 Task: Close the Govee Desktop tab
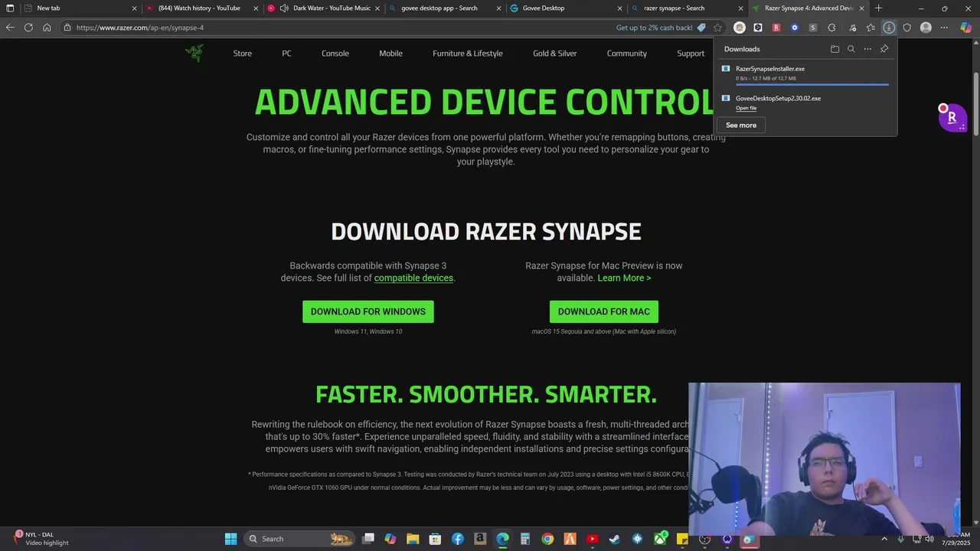[620, 8]
